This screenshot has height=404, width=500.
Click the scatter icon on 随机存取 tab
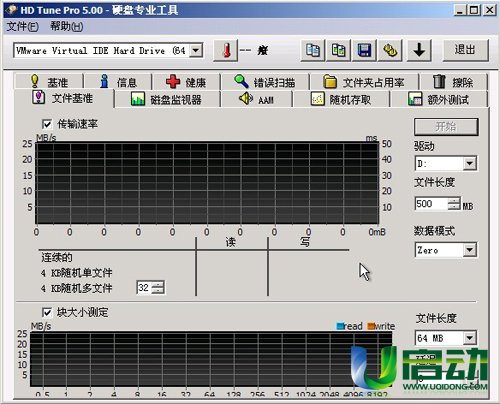click(x=317, y=99)
